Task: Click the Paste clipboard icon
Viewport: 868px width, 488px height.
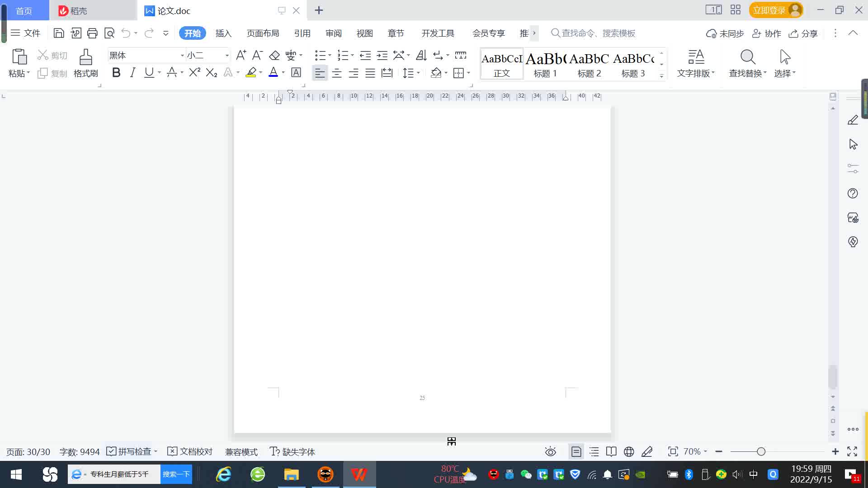Action: click(x=19, y=57)
